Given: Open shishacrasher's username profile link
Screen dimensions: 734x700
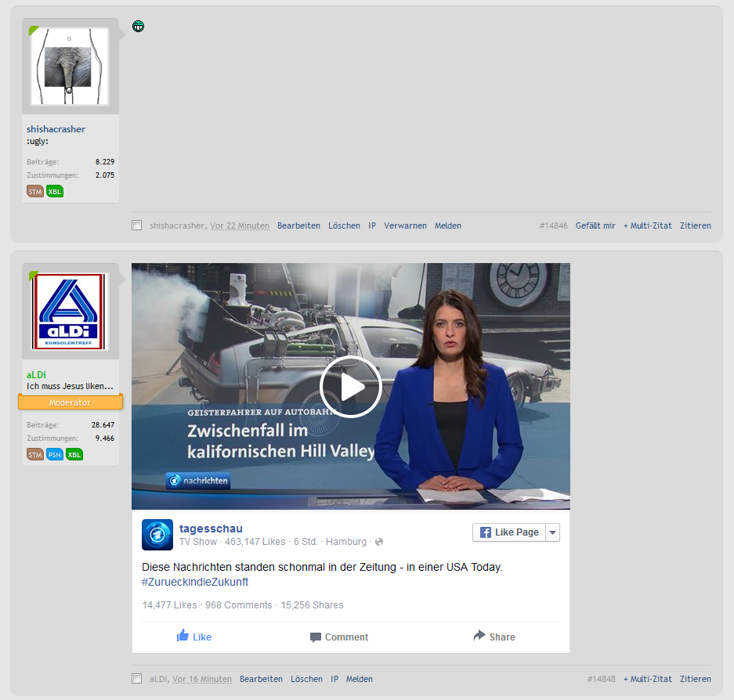Looking at the screenshot, I should tap(56, 129).
